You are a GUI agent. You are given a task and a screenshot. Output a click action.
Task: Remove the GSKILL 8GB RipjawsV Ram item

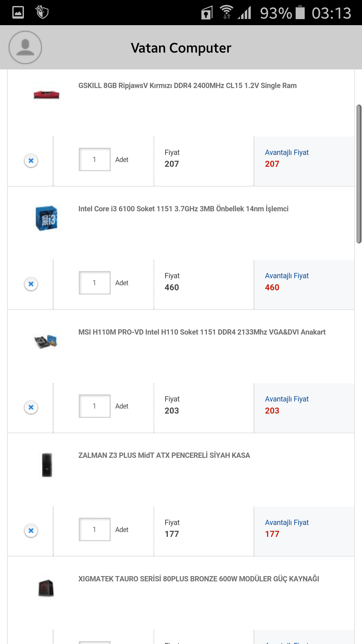(x=31, y=160)
